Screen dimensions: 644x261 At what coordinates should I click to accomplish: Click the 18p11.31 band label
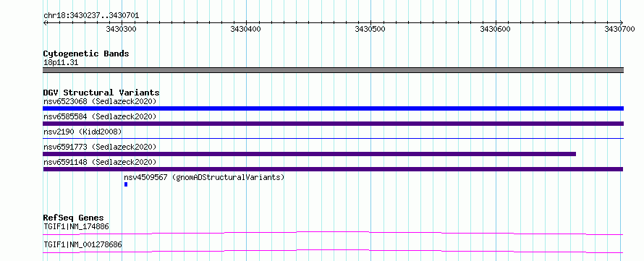click(61, 63)
